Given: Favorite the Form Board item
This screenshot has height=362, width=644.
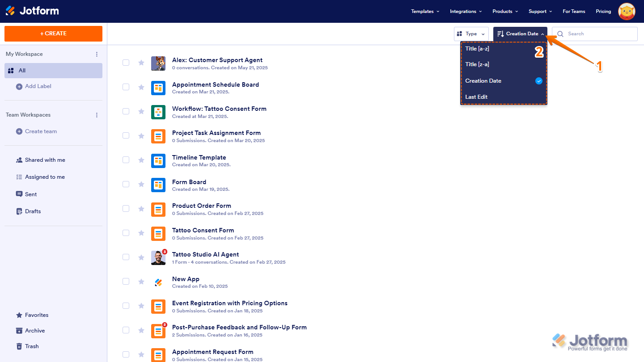Looking at the screenshot, I should [141, 184].
